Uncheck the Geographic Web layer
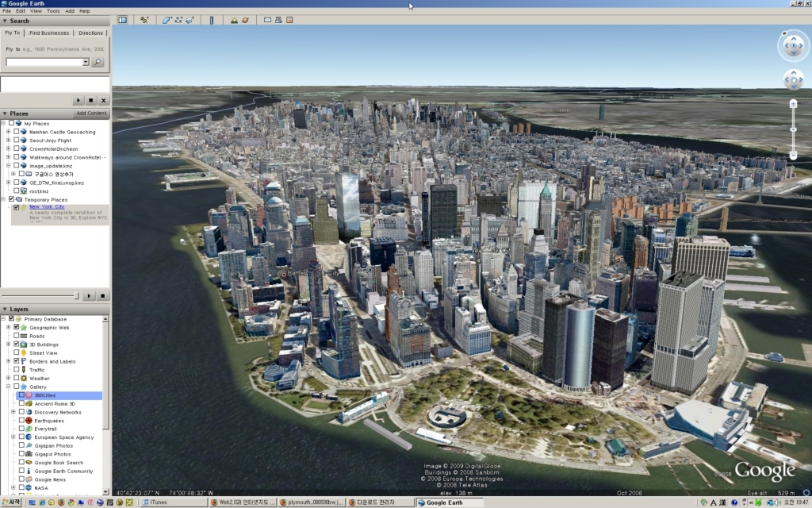The width and height of the screenshot is (812, 508). click(16, 328)
